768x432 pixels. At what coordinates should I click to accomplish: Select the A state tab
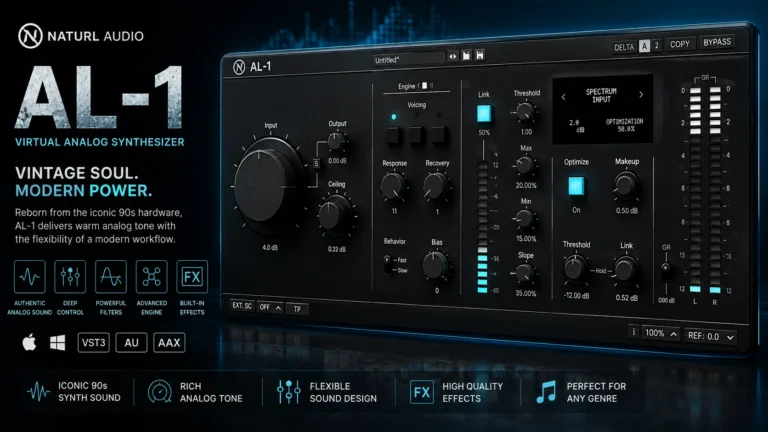coord(644,46)
